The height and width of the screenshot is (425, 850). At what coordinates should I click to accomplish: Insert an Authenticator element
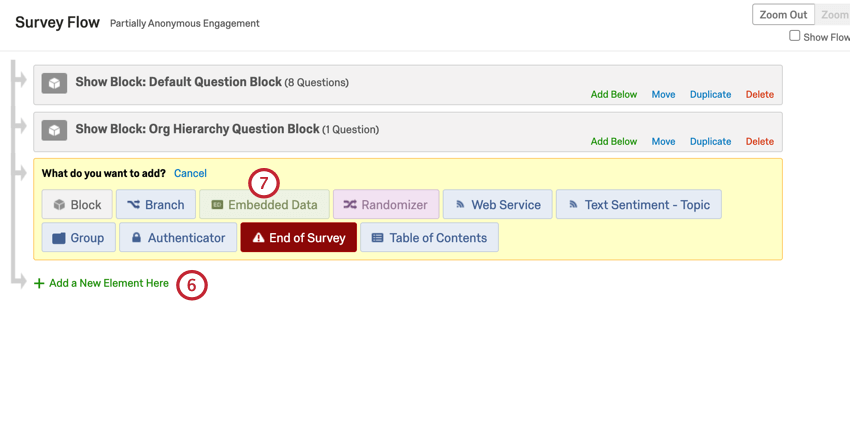pyautogui.click(x=178, y=238)
